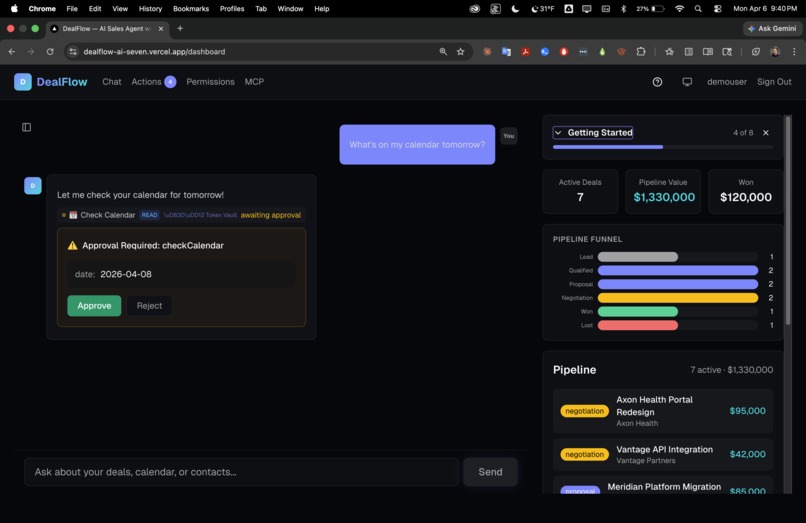Open the MCP tab
This screenshot has width=806, height=523.
(254, 82)
